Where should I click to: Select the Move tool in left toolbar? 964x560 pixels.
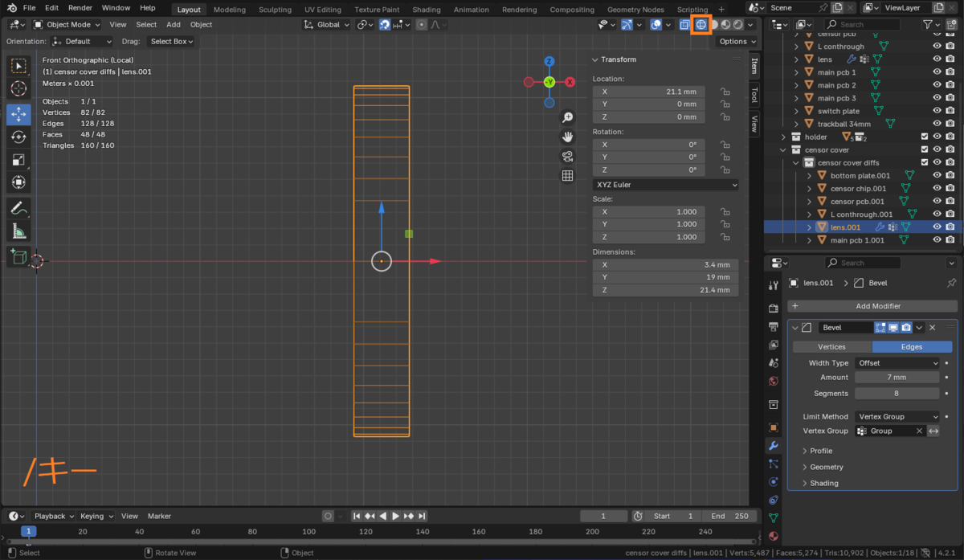pyautogui.click(x=18, y=114)
